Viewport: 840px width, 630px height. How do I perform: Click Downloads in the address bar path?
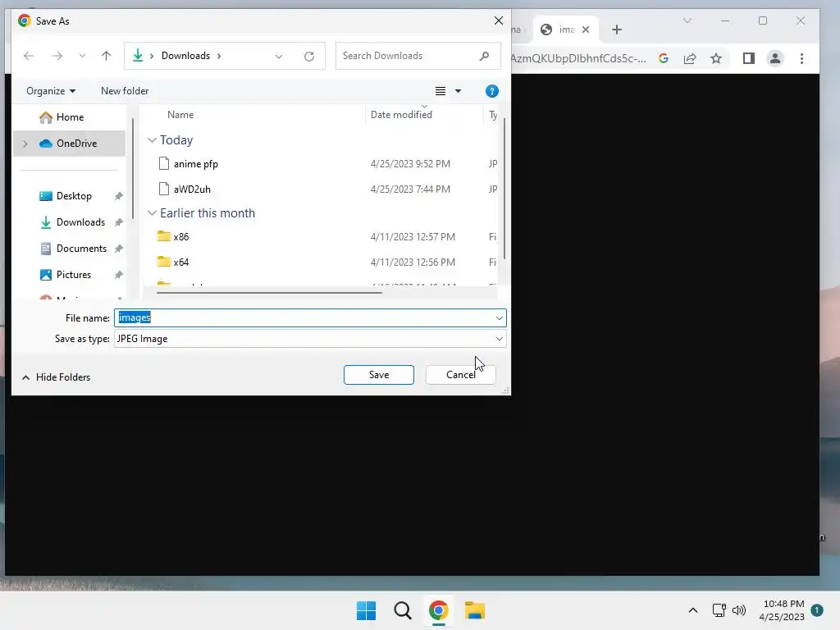[x=185, y=56]
